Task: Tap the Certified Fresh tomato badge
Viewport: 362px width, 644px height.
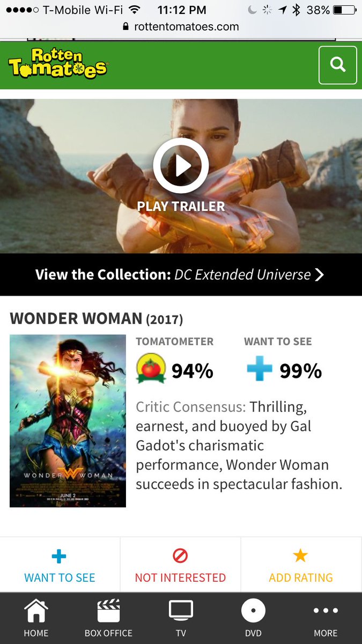Action: 151,369
